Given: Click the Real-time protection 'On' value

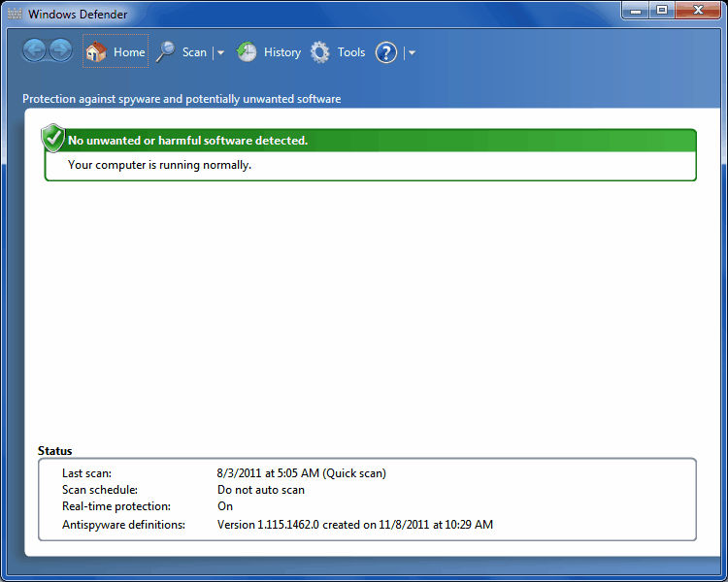Looking at the screenshot, I should point(225,506).
